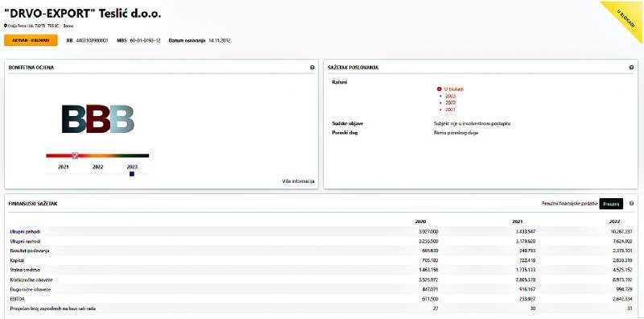Click the red 2023 blockade year link
Viewport: 644px width, 319px height.
click(x=450, y=96)
